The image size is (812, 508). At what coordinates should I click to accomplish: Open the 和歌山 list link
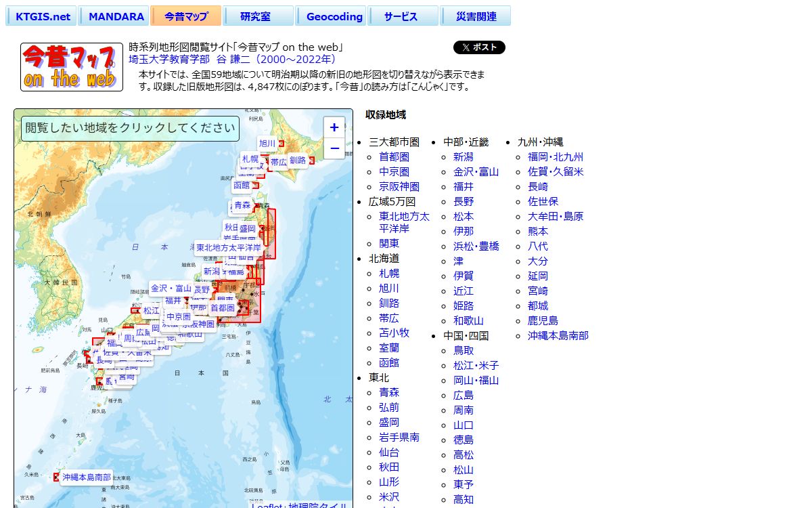(468, 320)
